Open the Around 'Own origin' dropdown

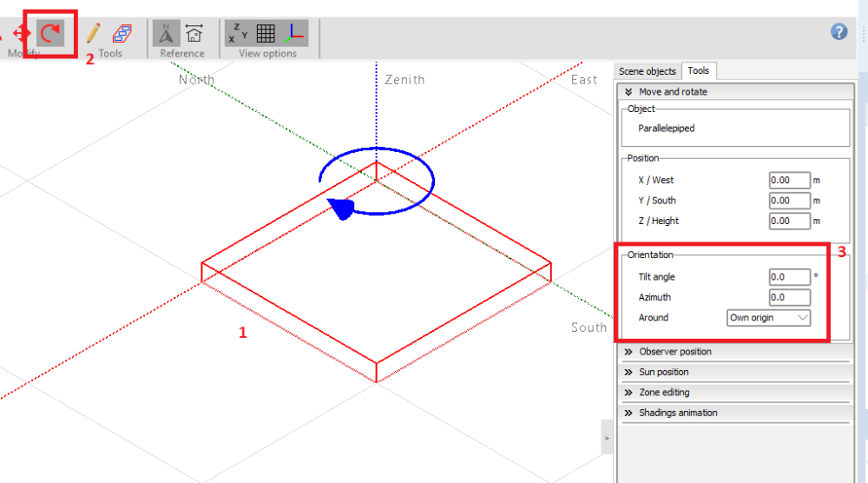768,318
